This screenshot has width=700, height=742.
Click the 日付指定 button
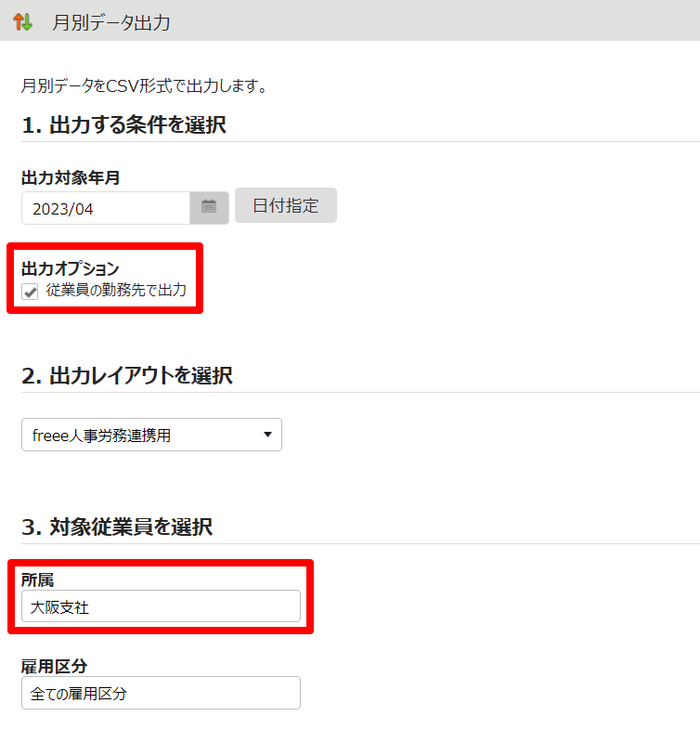coord(286,205)
